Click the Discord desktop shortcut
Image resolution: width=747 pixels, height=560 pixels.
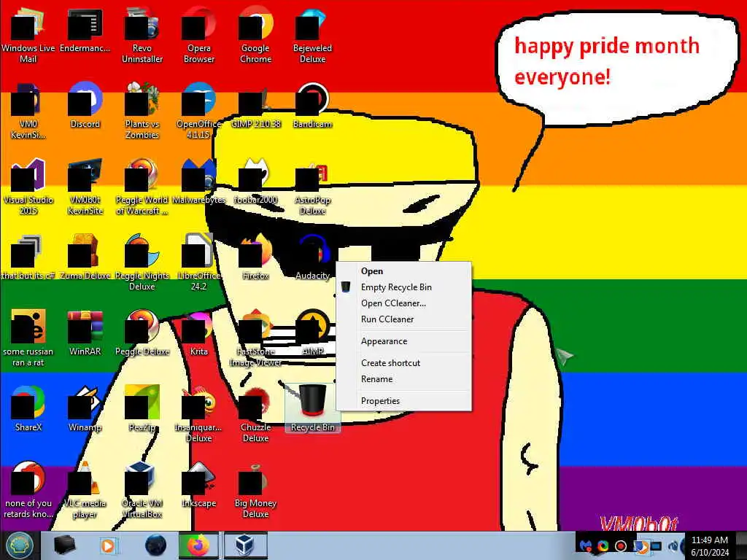85,105
